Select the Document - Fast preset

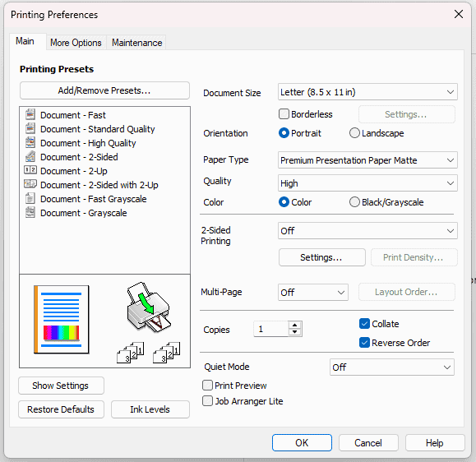point(73,115)
